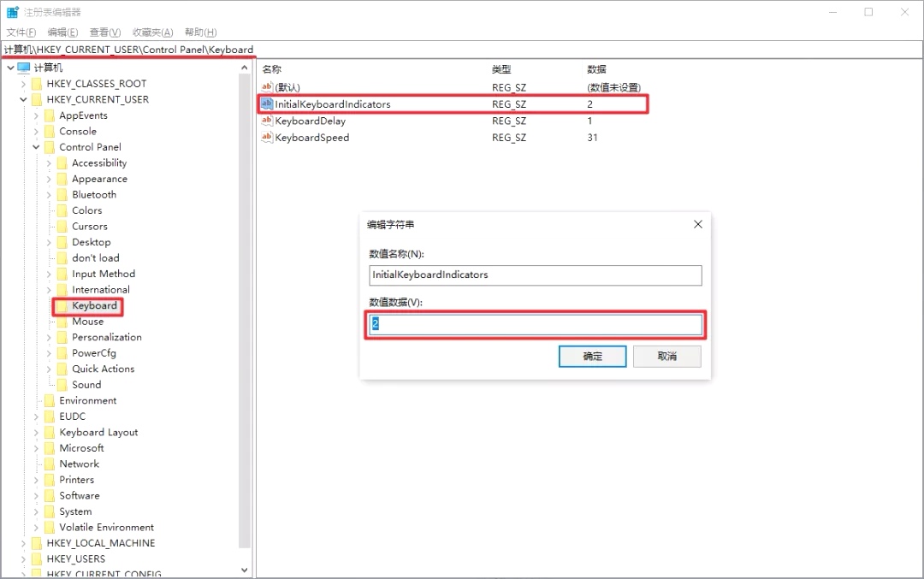Viewport: 924px width, 579px height.
Task: Click the Cursors folder icon
Action: tap(62, 227)
